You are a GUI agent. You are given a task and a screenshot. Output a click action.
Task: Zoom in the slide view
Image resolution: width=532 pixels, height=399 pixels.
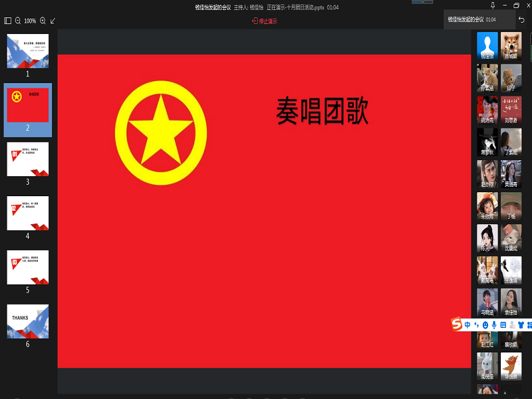tap(43, 21)
